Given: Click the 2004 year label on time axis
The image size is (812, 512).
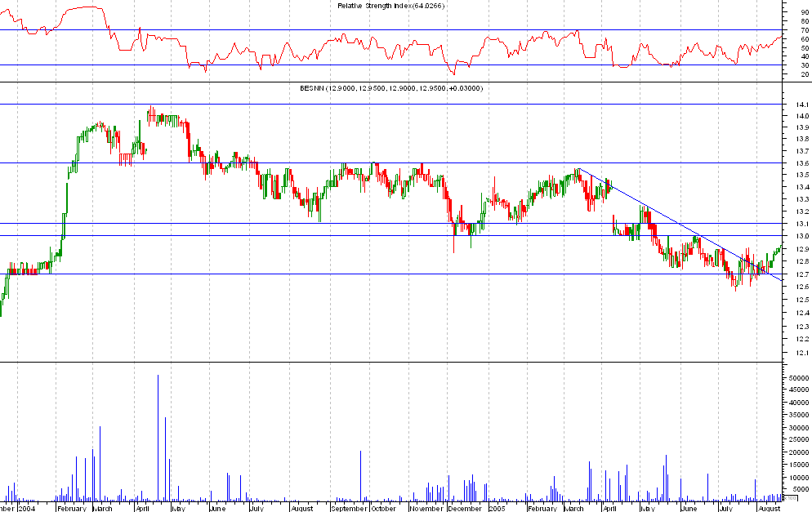Looking at the screenshot, I should click(27, 509).
